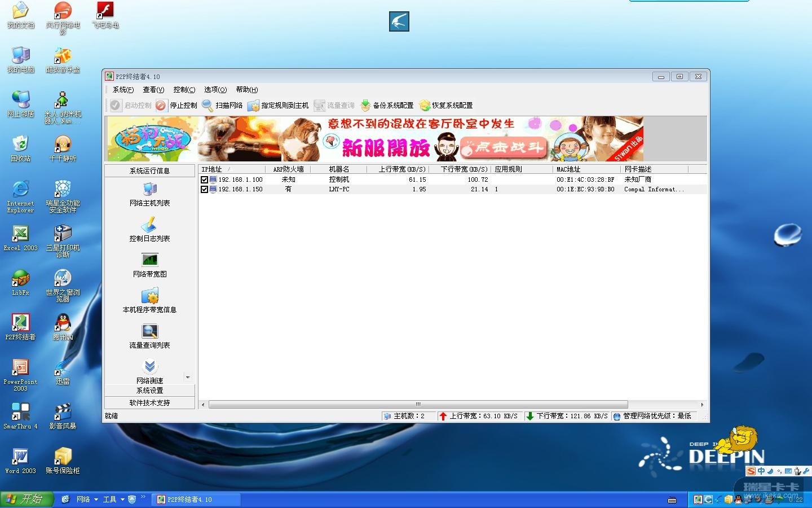
Task: Click the QQ penguin icon in the system tray
Action: point(738,500)
